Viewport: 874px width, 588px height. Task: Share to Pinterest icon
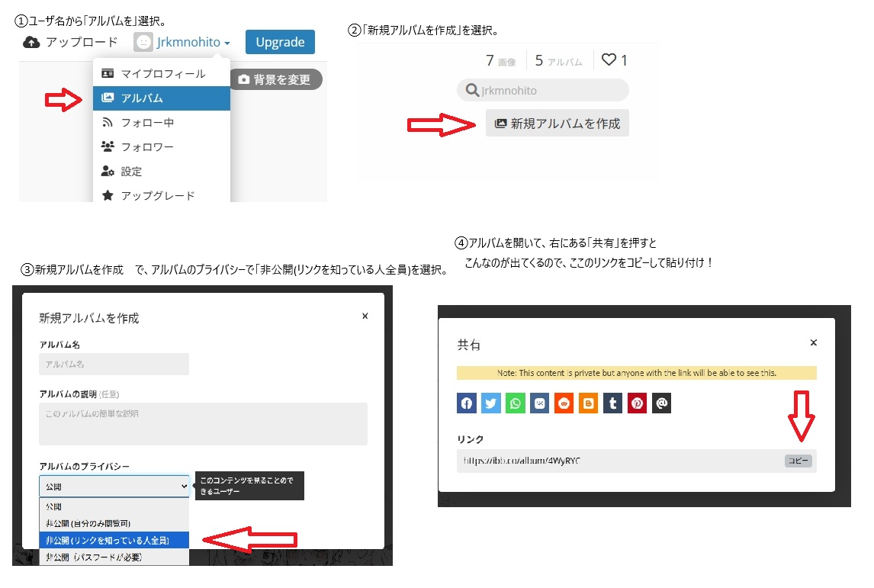coord(637,403)
